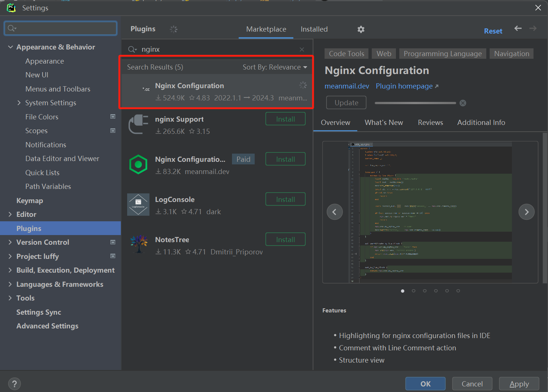This screenshot has width=548, height=392.
Task: Open the Additional Info tab
Action: coord(481,122)
